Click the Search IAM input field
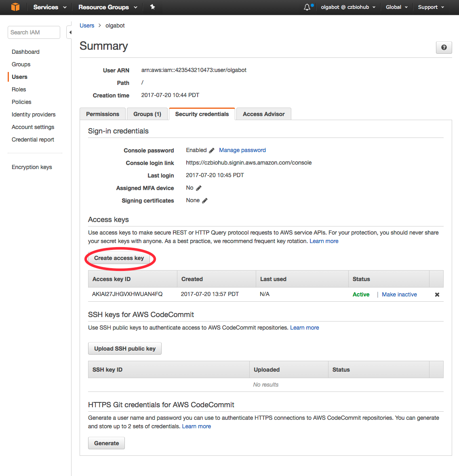 point(34,32)
